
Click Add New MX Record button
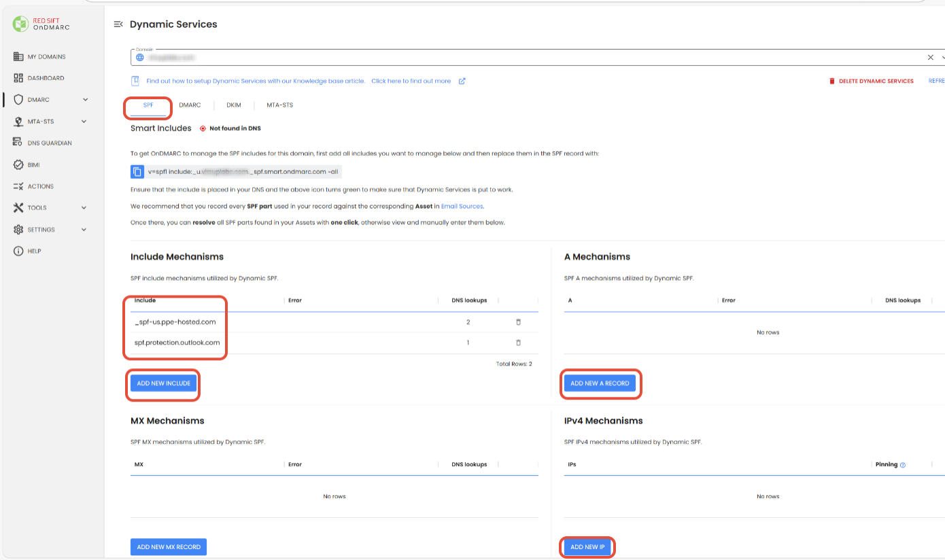[169, 547]
